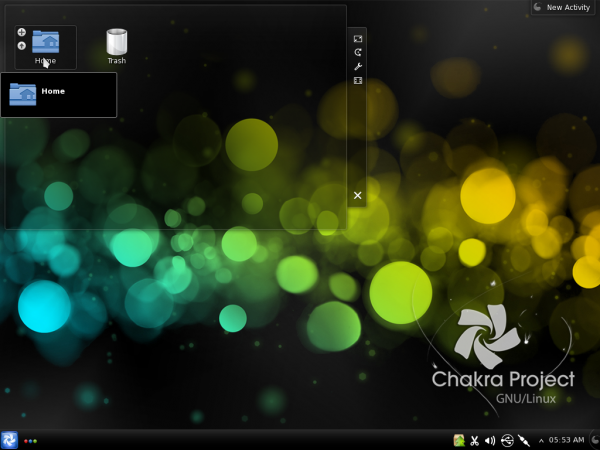
Task: Select Home icon via plus emblem
Action: tap(22, 32)
